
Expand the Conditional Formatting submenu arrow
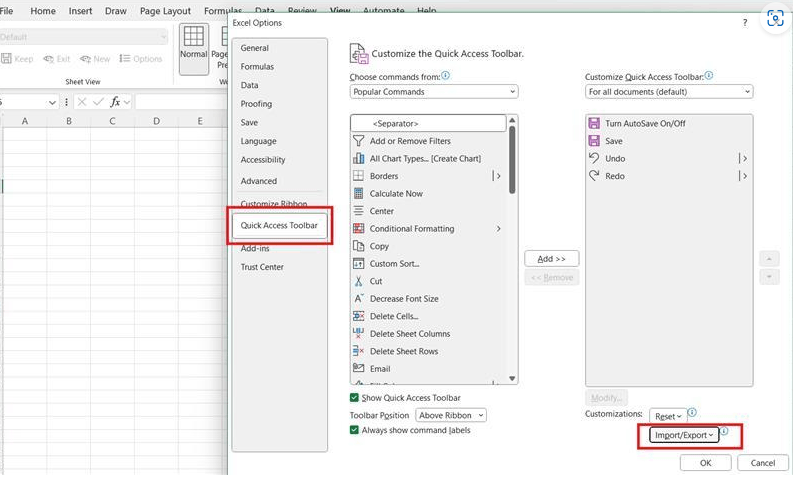point(498,229)
